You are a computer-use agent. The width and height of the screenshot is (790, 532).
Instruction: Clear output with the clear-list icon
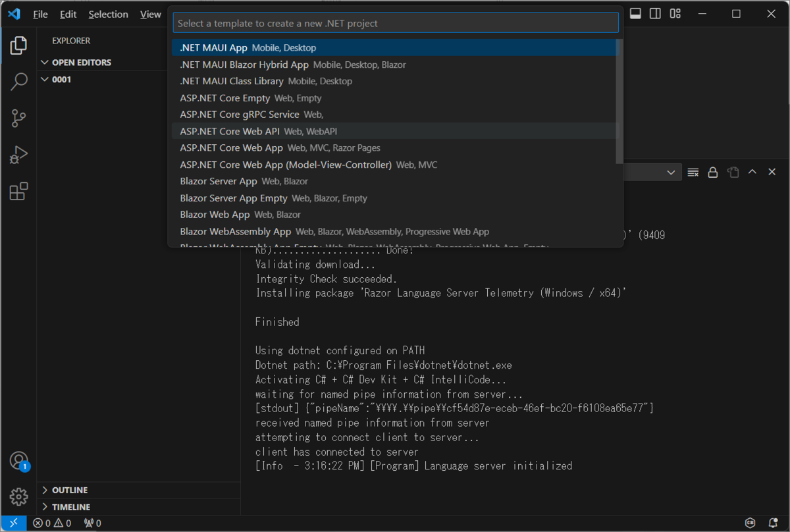(693, 172)
